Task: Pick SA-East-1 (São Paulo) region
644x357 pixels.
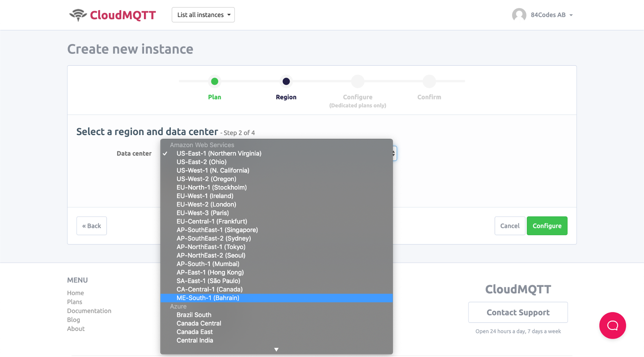Action: point(276,281)
